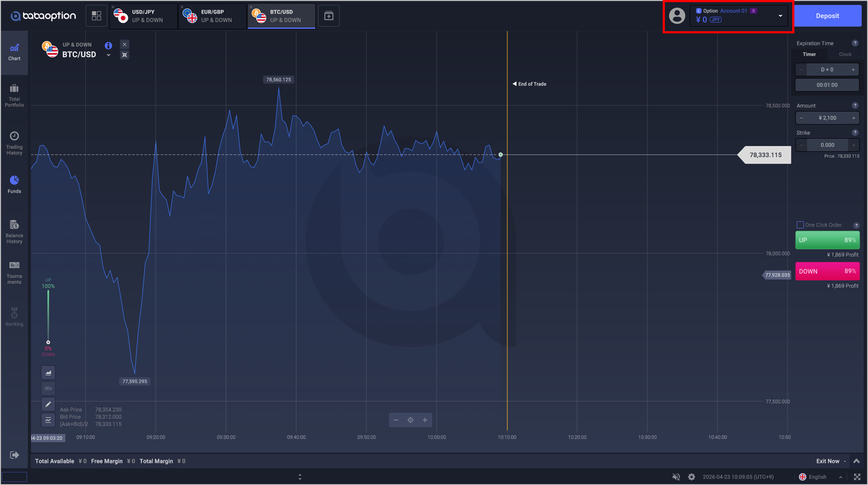Open Trading History panel
The width and height of the screenshot is (868, 485).
[14, 143]
